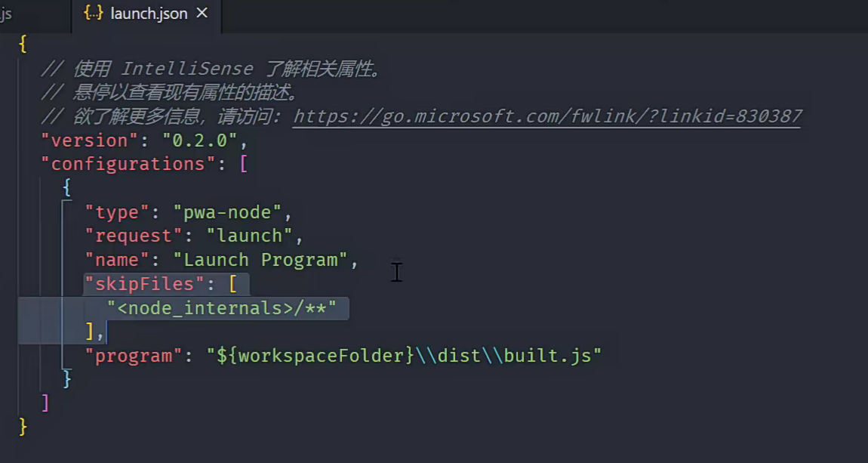Click the IntelliSense comment line

click(x=211, y=68)
